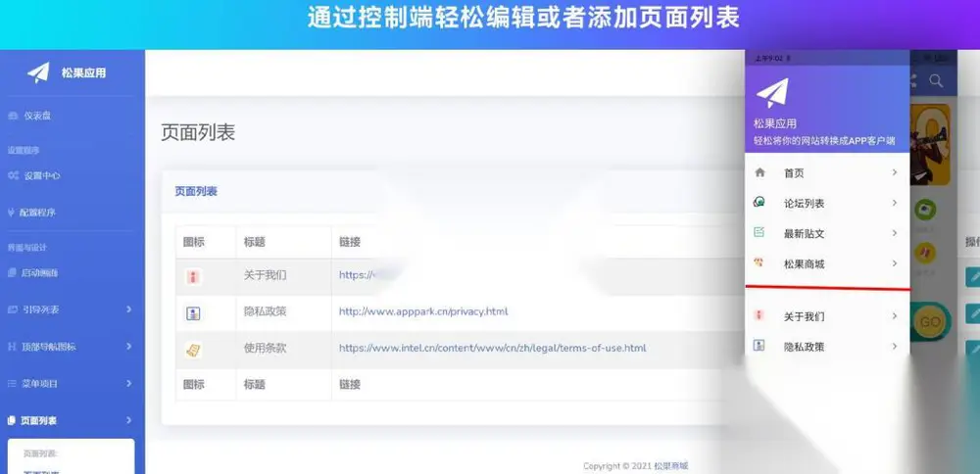Click the chevron beside 最新贴文
This screenshot has height=474, width=980.
pos(895,233)
